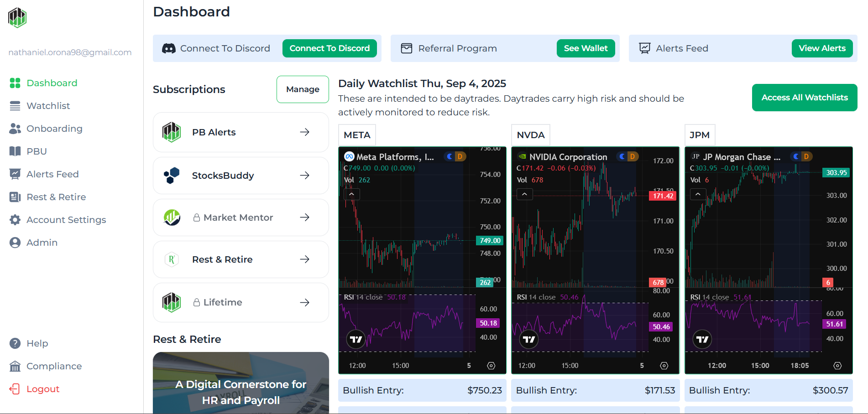Open JPM chart settings gear
868x414 pixels.
[837, 366]
